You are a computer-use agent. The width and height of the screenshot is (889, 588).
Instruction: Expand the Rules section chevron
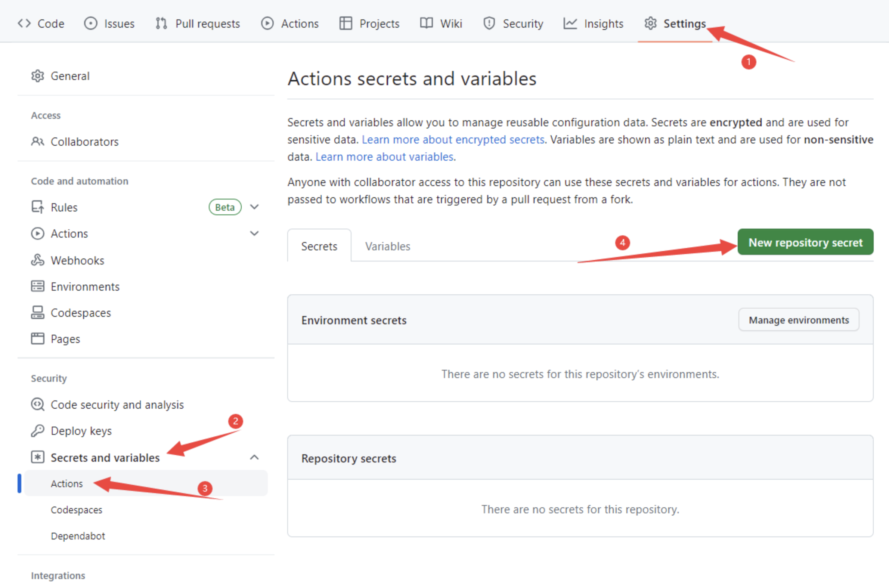pos(255,207)
